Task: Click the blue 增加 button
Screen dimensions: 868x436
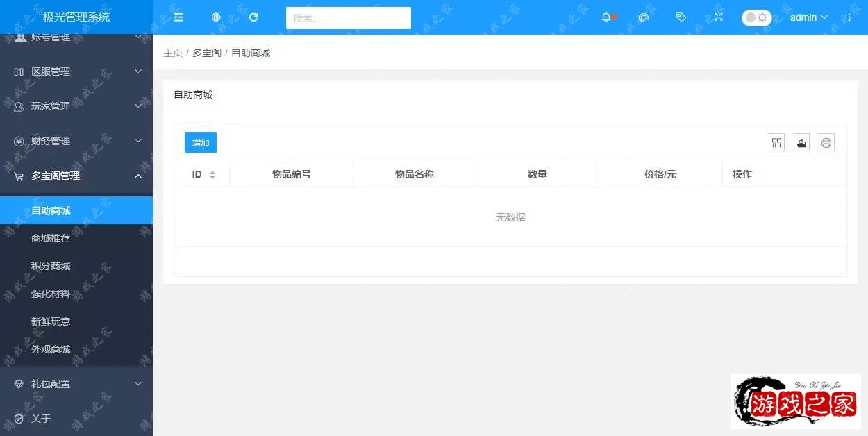Action: 201,142
